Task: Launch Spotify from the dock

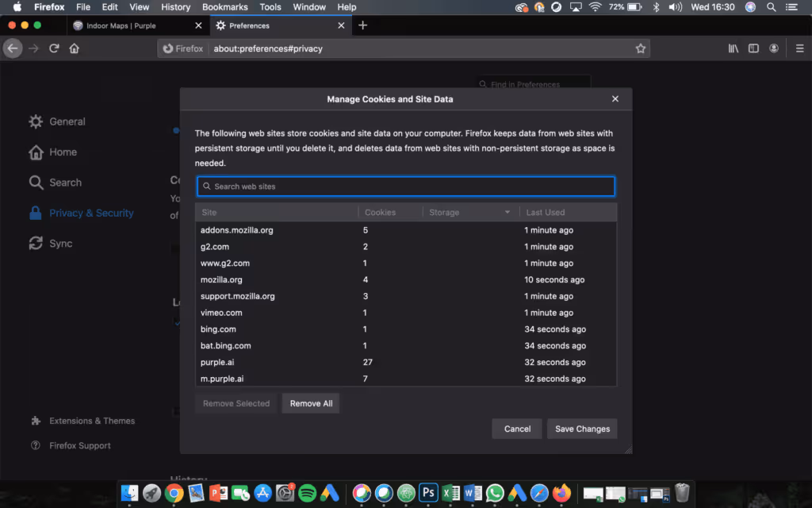Action: point(307,493)
